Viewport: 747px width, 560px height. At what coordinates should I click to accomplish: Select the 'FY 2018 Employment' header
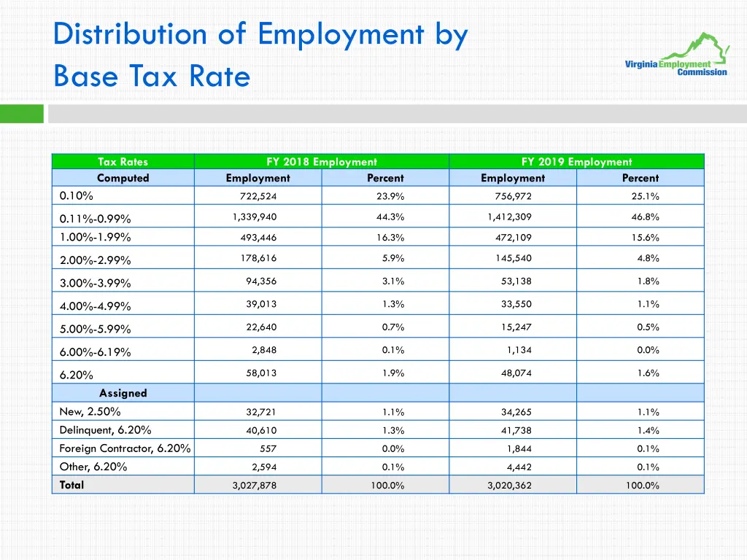click(x=321, y=162)
